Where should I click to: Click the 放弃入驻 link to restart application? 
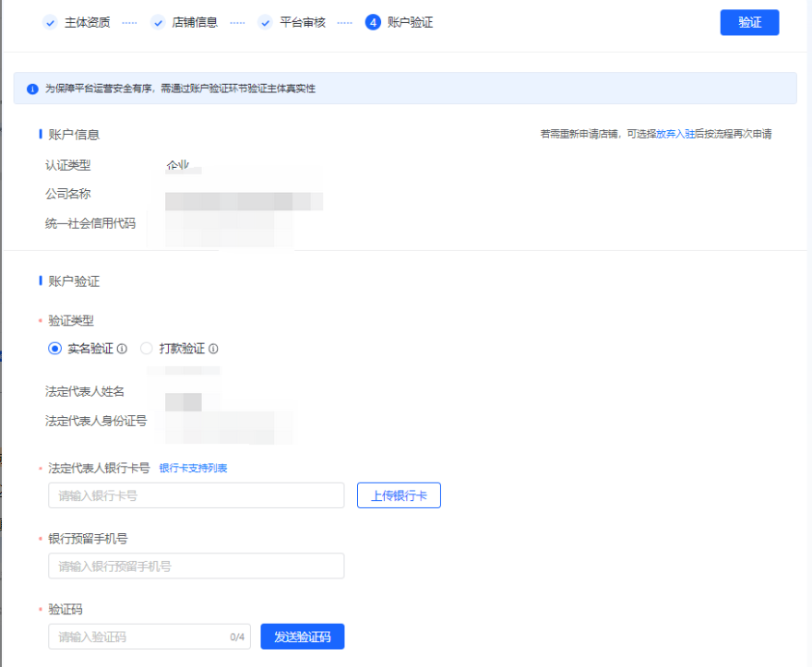tap(675, 134)
